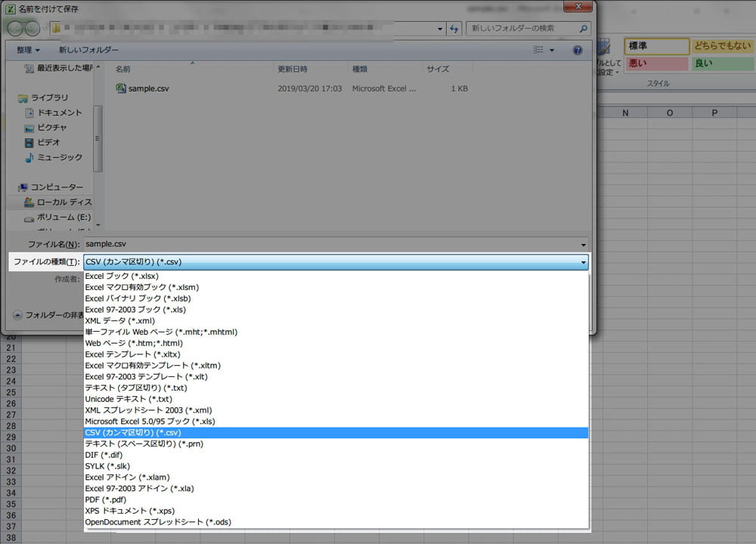Select Excel マクロ有効テンプレート (*.xltm)
This screenshot has height=544, width=756.
coord(336,365)
